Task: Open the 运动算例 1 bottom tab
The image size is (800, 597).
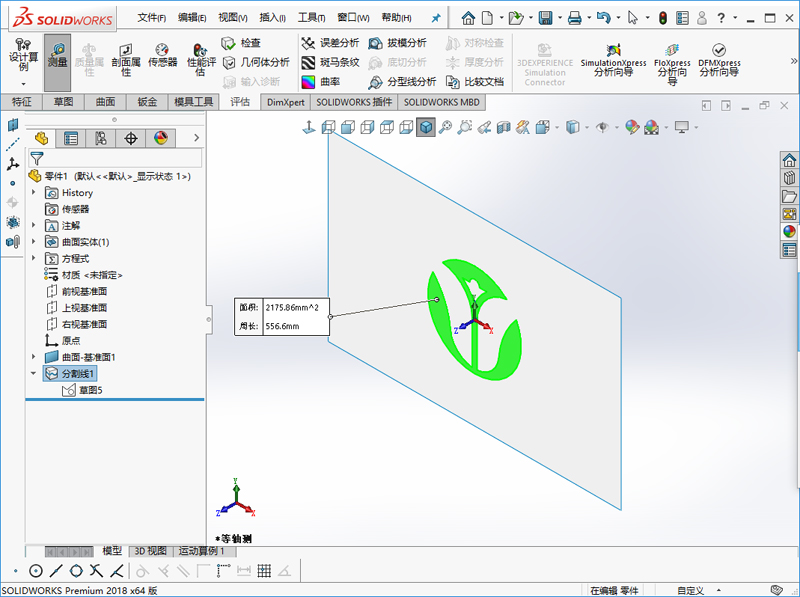Action: (206, 551)
